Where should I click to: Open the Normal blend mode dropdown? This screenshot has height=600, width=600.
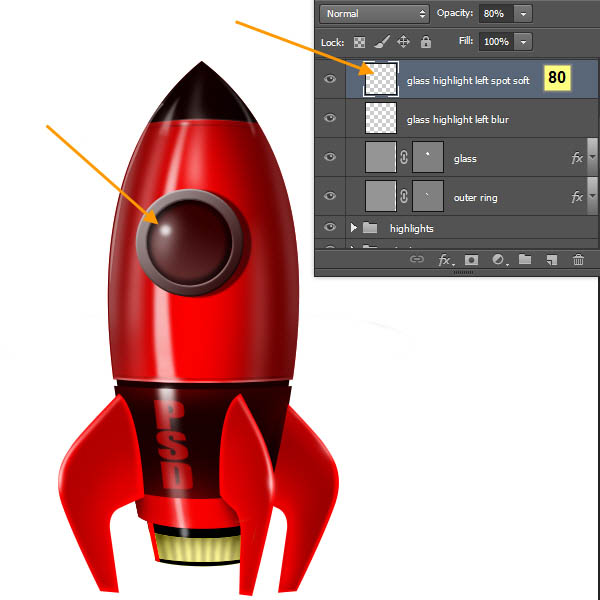pyautogui.click(x=373, y=14)
